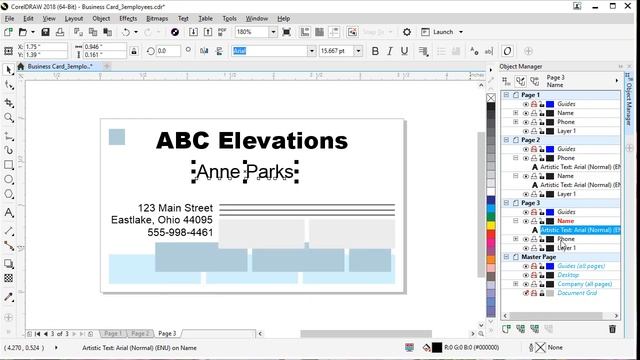The image size is (640, 360).
Task: Click the X position input field
Action: [45, 47]
